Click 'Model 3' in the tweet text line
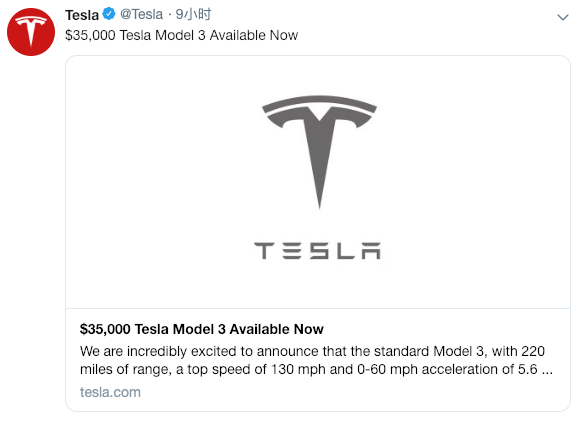 180,36
